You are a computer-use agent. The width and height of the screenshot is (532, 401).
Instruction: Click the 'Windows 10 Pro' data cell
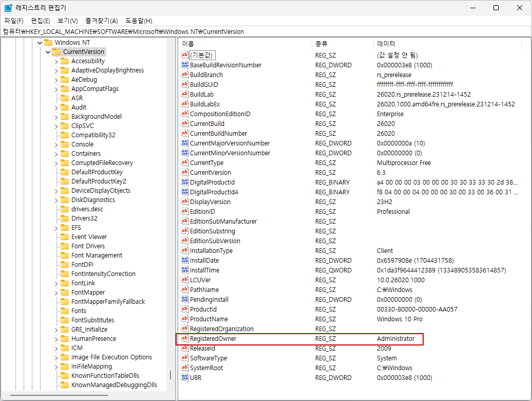(400, 319)
